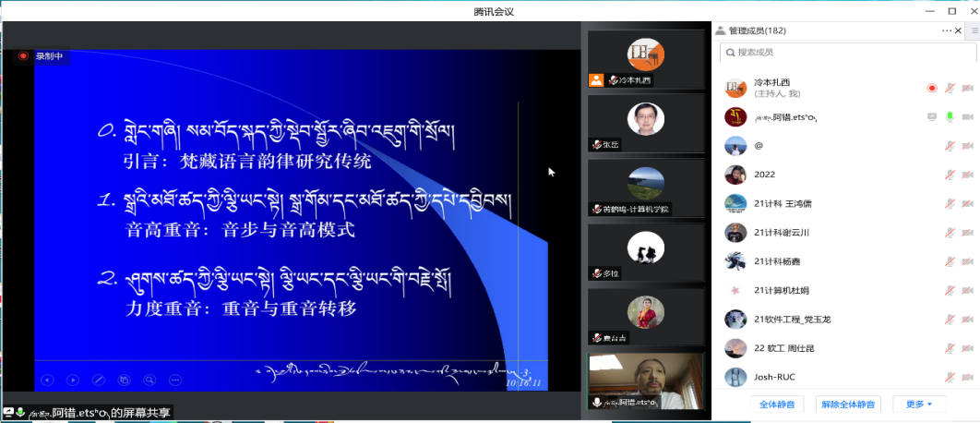Select Josh-RUC in the member list
Viewport: 980px width, 423px height.
pyautogui.click(x=771, y=377)
